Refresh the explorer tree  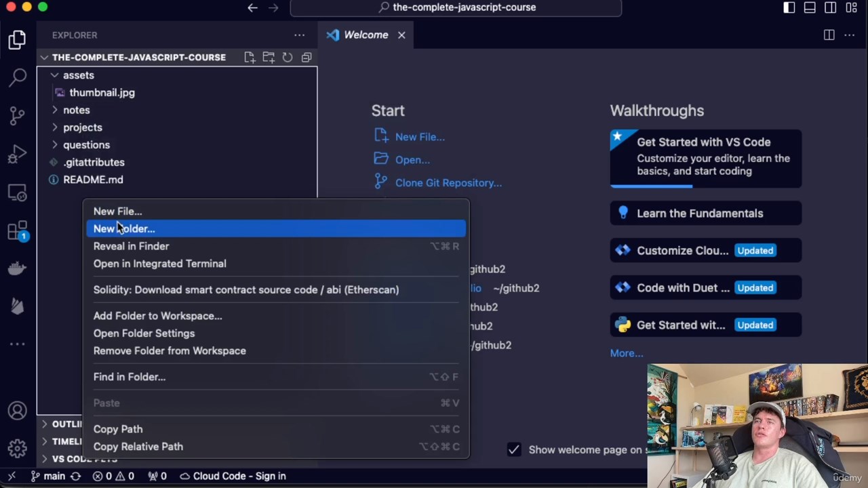pyautogui.click(x=287, y=58)
